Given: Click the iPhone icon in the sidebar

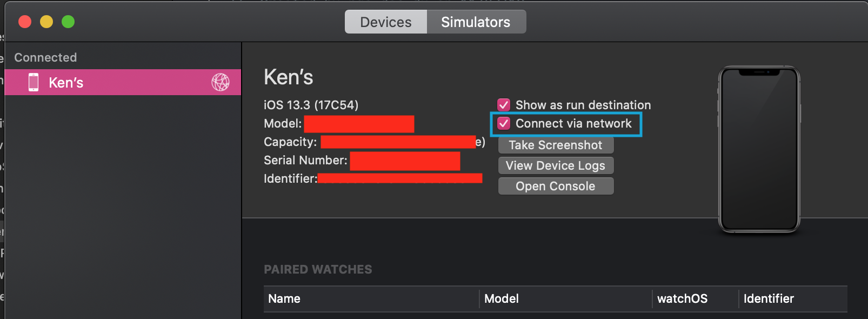Looking at the screenshot, I should (x=34, y=82).
